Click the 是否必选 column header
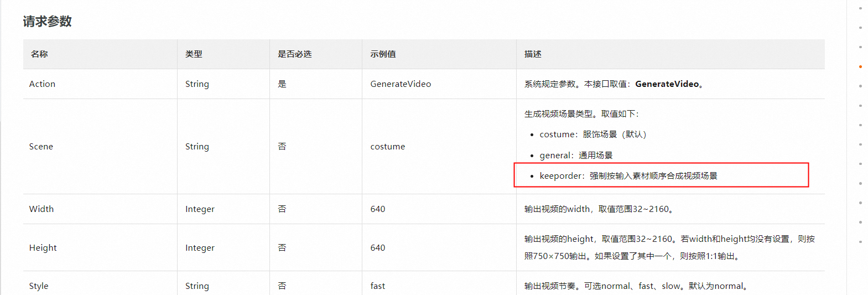The height and width of the screenshot is (295, 868). click(x=294, y=54)
